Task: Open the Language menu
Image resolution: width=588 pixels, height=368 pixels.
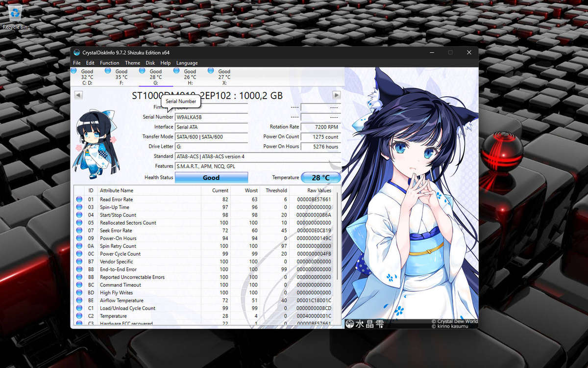Action: pyautogui.click(x=187, y=63)
